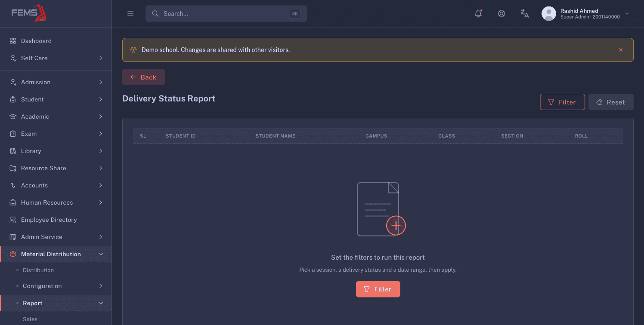Expand the Configuration submenu chevron
Image resolution: width=644 pixels, height=325 pixels.
click(101, 286)
